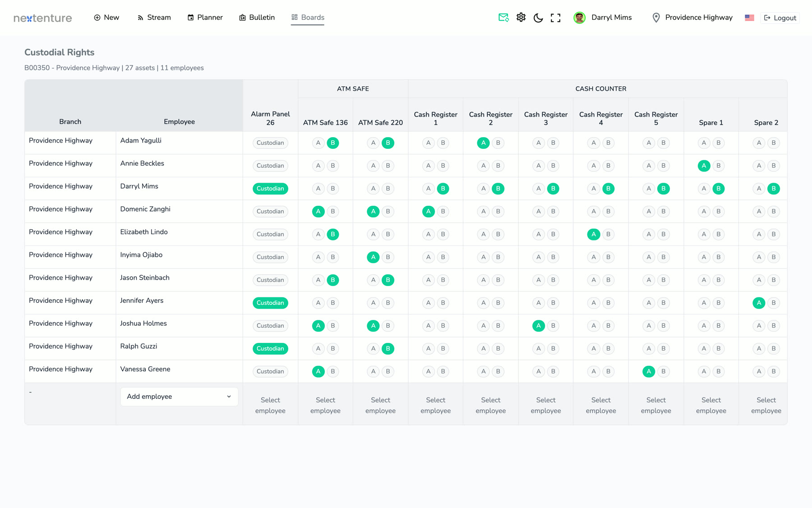Open the settings gear icon

521,18
